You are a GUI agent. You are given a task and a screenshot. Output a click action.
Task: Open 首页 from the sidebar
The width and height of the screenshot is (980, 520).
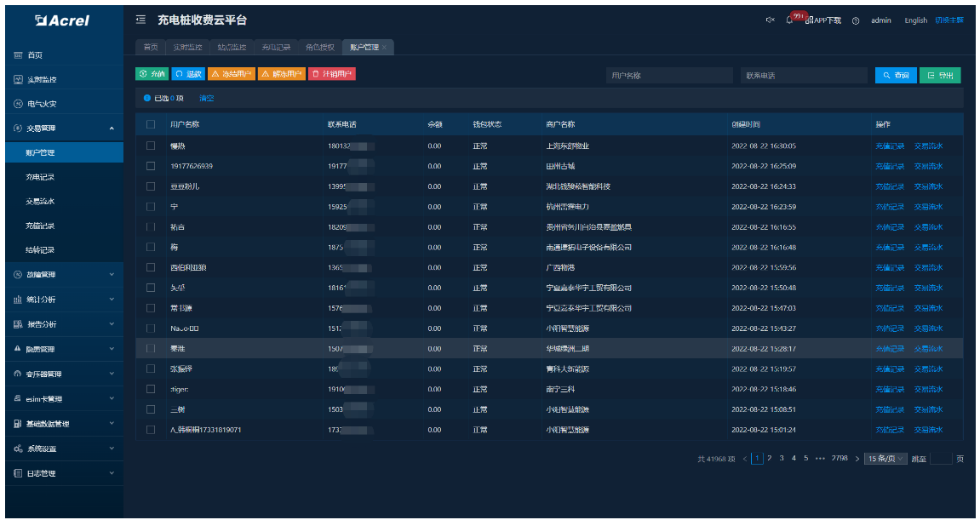coord(34,55)
